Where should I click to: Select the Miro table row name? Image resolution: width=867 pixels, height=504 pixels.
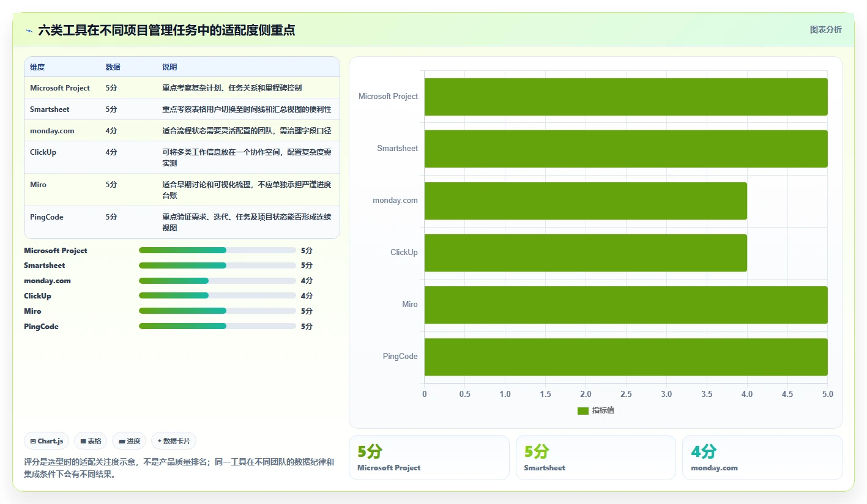(x=38, y=185)
